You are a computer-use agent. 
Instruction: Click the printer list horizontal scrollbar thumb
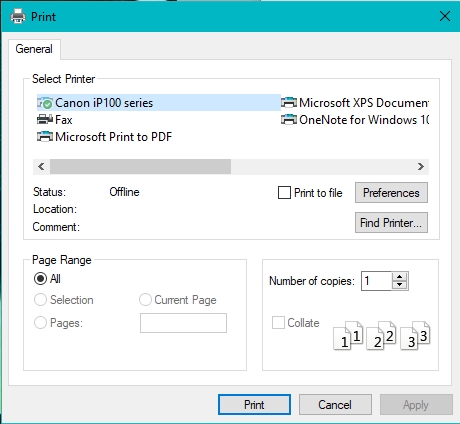140,166
